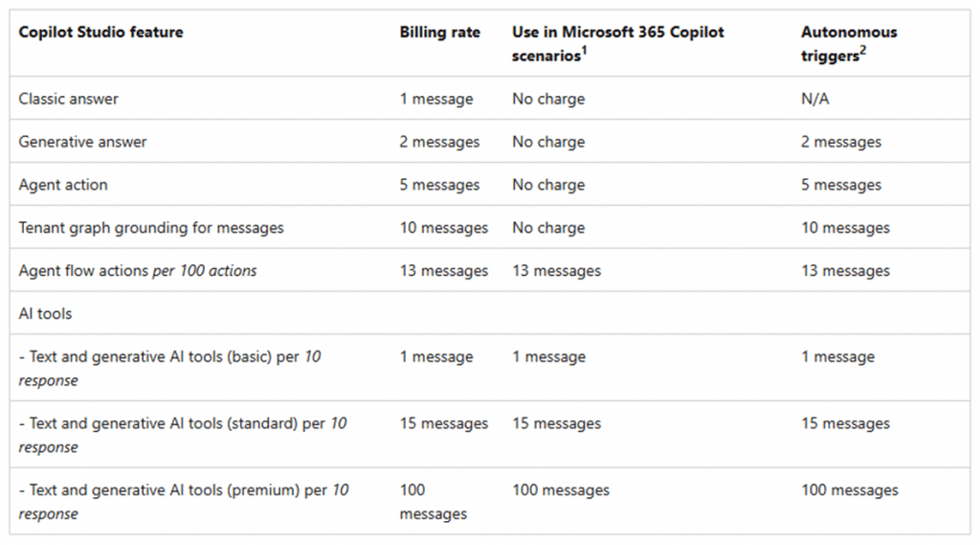Viewport: 980px width, 545px height.
Task: Click footnote 1 superscript after 'scenarios'
Action: pos(584,52)
